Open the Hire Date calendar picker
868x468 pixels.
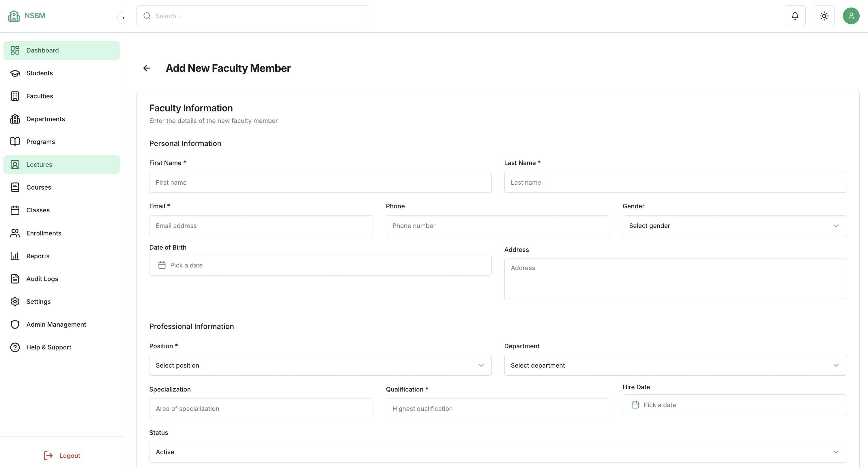point(734,405)
